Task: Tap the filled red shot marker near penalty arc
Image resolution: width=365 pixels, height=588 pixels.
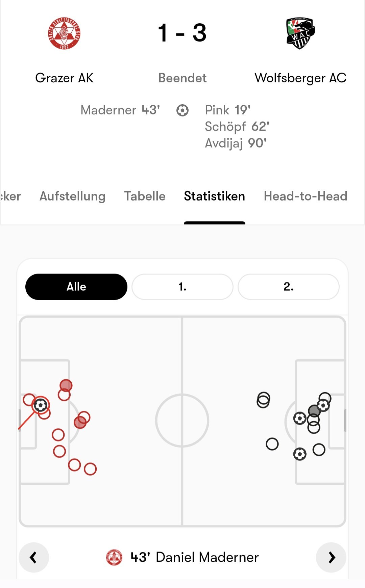Action: click(80, 422)
